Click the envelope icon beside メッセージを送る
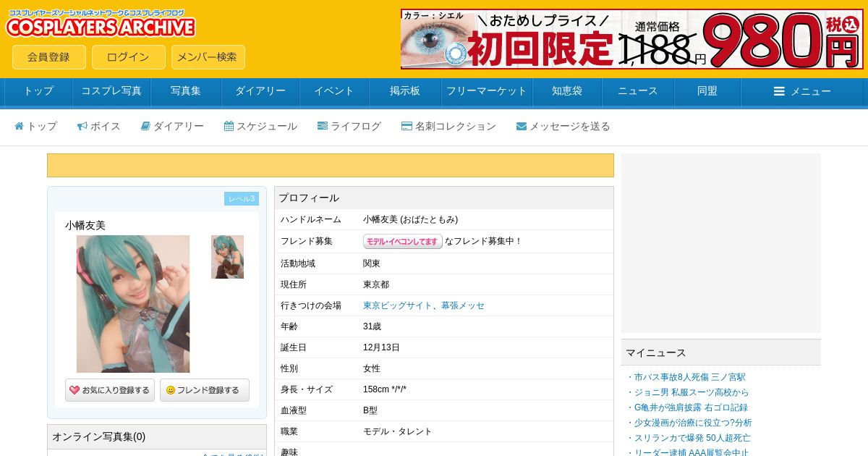Screen dimensions: 868x456 [522, 126]
